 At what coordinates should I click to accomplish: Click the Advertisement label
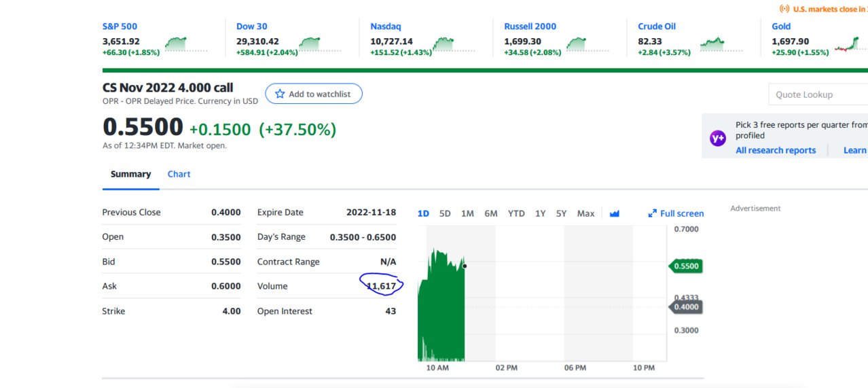[x=755, y=209]
